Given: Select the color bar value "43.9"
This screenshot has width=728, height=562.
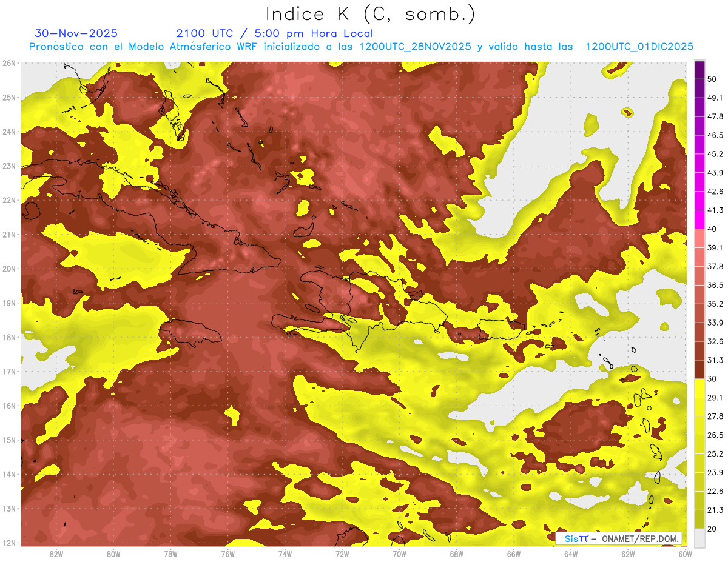Looking at the screenshot, I should click(x=715, y=173).
